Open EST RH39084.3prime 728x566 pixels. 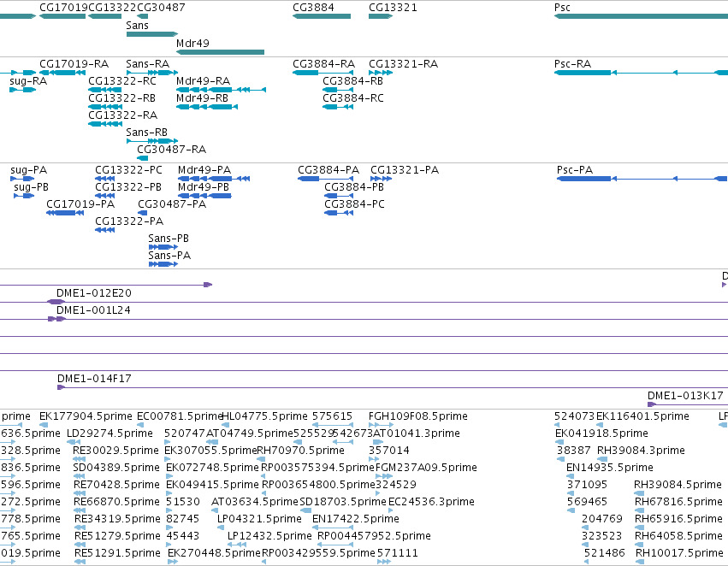[641, 451]
